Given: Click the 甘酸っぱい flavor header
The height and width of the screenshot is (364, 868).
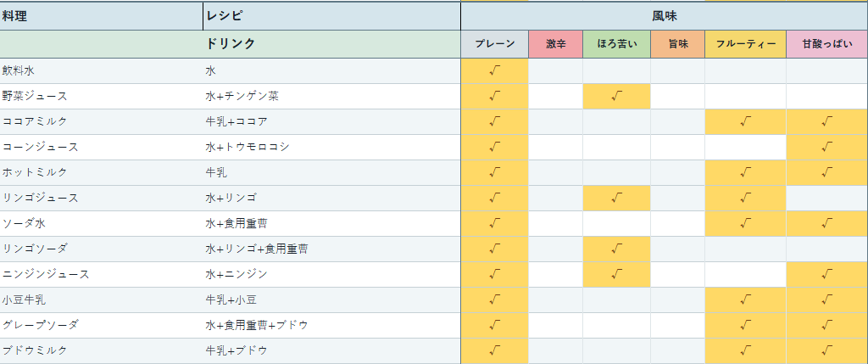Looking at the screenshot, I should [x=827, y=44].
